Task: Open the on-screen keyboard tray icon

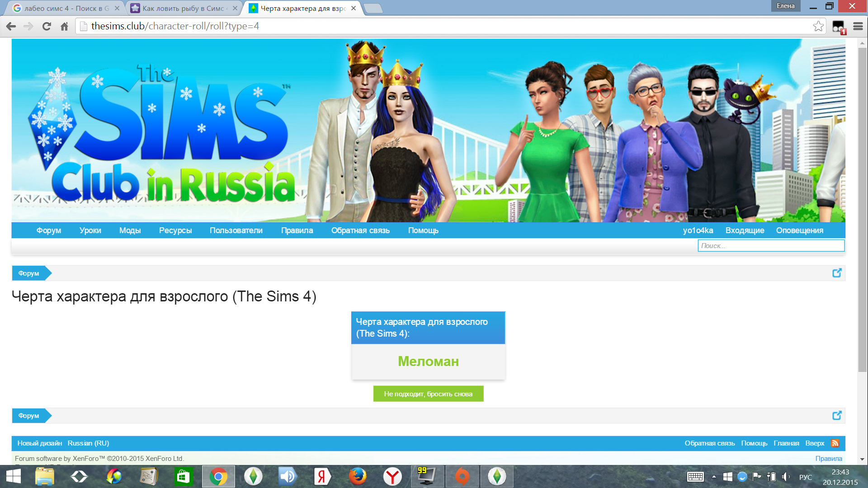Action: click(x=695, y=477)
